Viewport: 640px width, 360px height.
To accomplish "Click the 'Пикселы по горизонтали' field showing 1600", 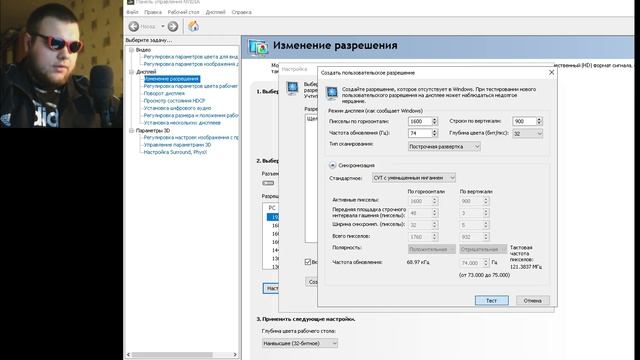I will tap(420, 121).
